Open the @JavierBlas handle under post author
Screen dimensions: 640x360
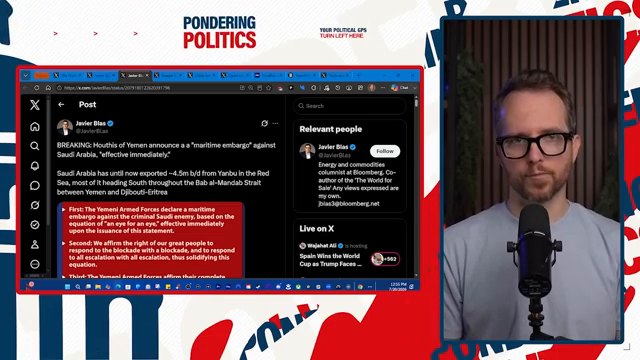click(92, 131)
